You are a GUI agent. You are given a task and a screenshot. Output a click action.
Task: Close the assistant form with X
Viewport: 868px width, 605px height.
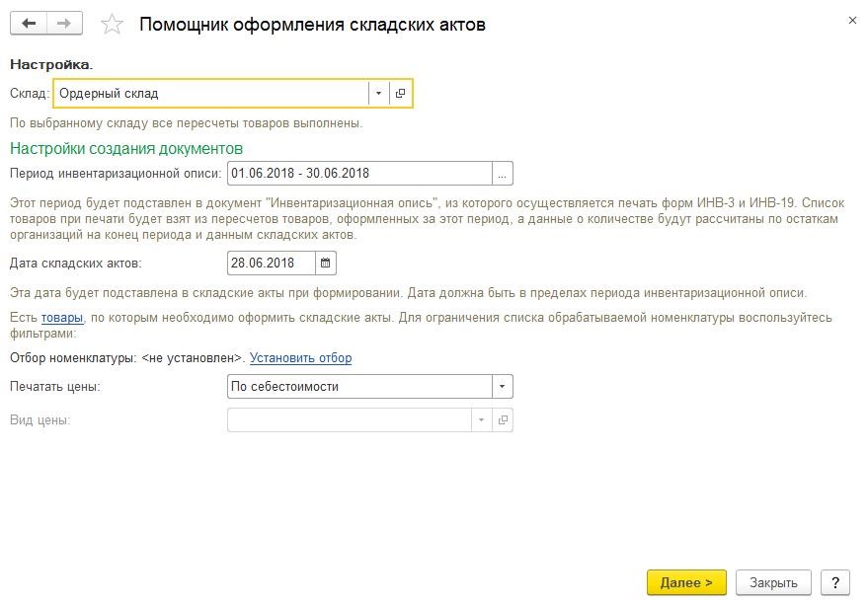pyautogui.click(x=852, y=21)
